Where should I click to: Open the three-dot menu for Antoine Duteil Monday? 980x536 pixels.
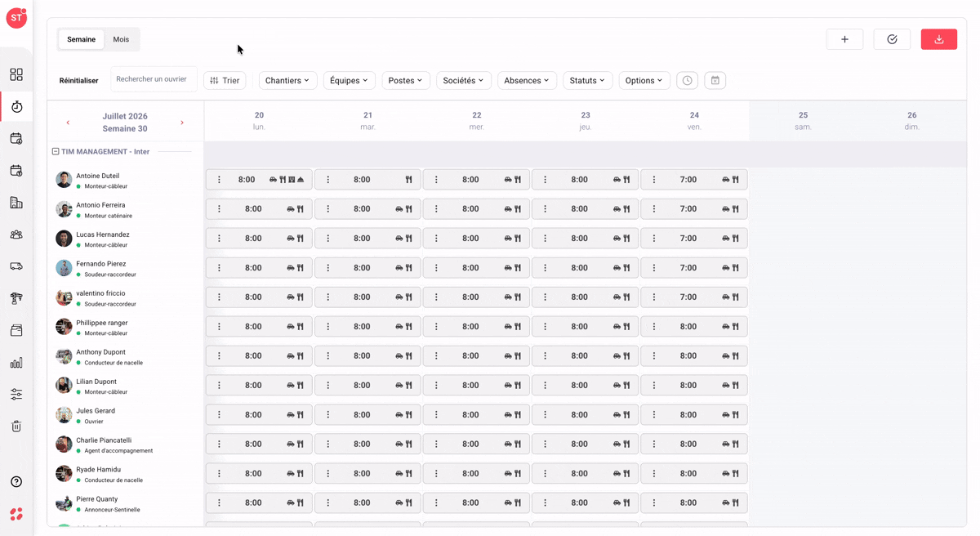[219, 180]
